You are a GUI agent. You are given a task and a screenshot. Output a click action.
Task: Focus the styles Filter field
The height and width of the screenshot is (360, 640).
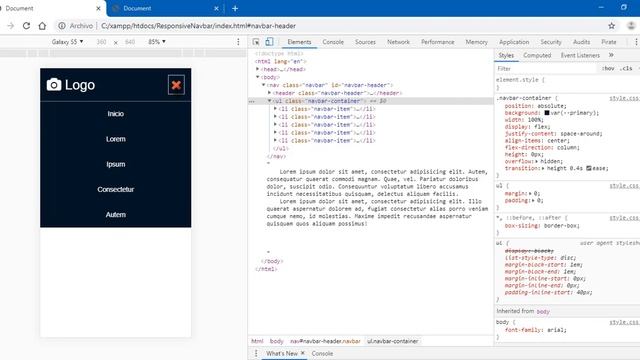coord(546,69)
